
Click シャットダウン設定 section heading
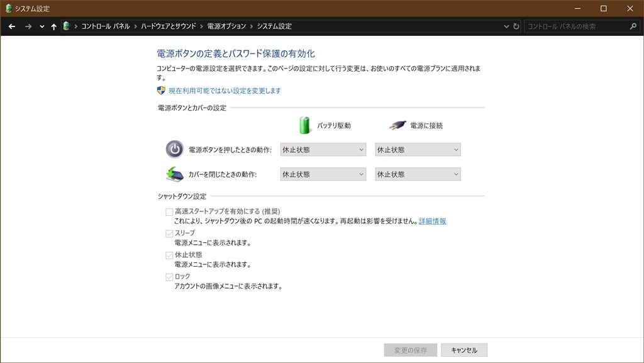tap(182, 196)
